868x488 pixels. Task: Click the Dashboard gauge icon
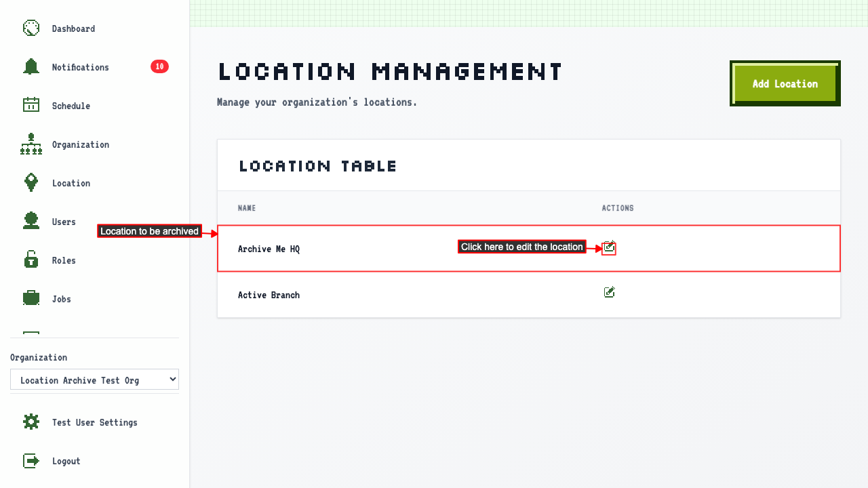[x=31, y=28]
